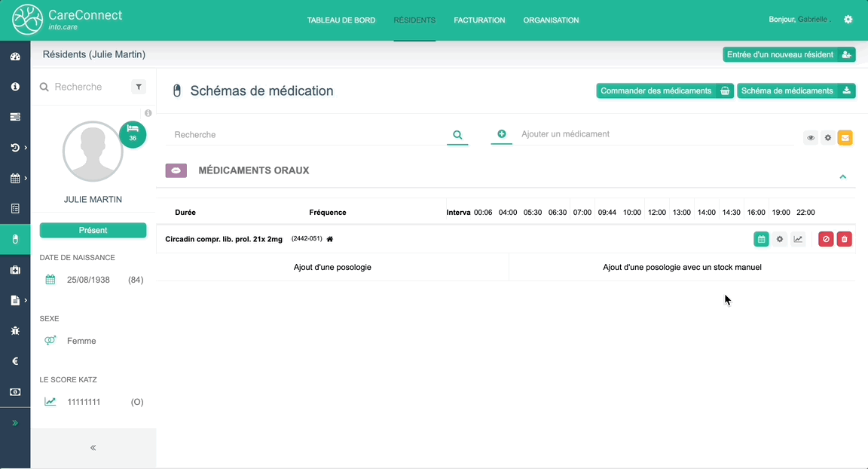Viewport: 868px width, 469px height.
Task: Open the server list icon in sidebar
Action: coord(15,118)
